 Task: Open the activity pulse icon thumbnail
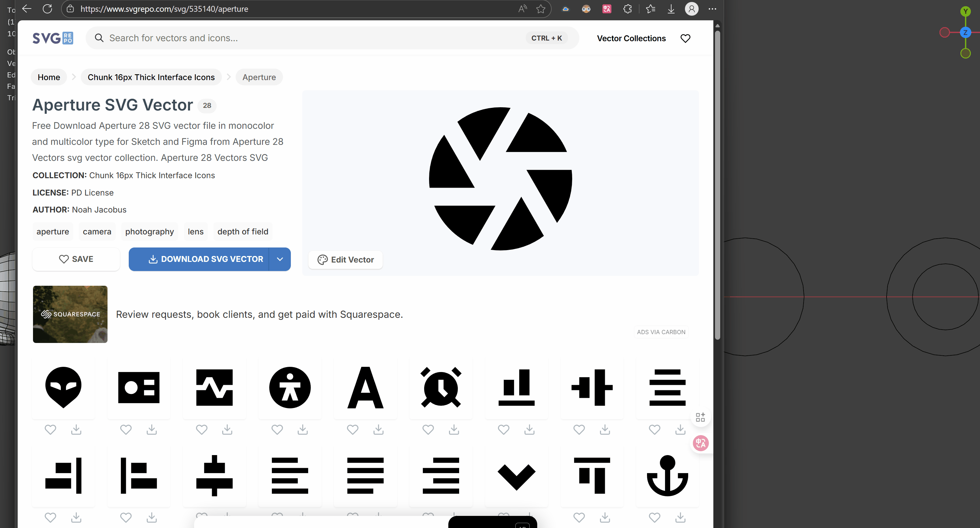(x=214, y=387)
